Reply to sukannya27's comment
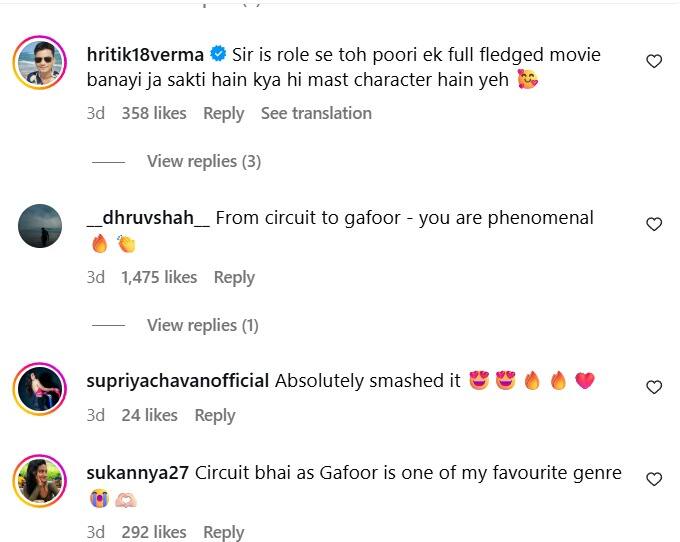680x542 pixels. pos(223,532)
